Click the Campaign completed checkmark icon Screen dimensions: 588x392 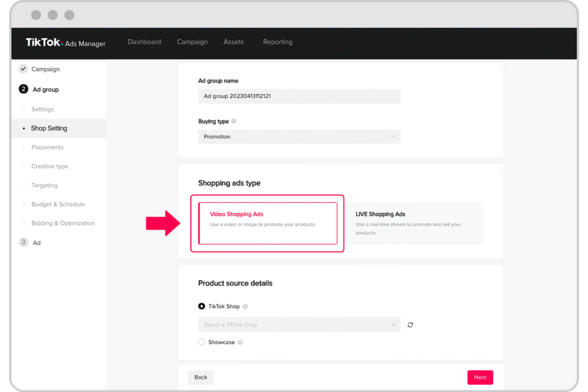(x=23, y=69)
